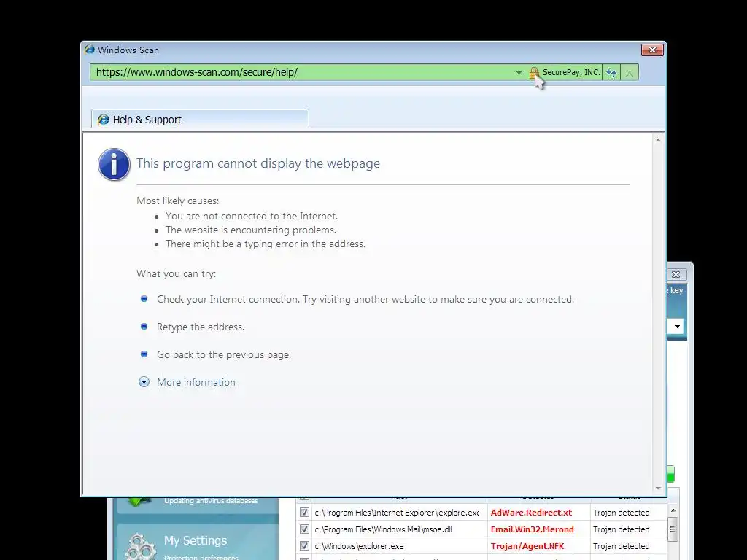Click Email.Win32.Merond threat name
Screen dimensions: 747x560
[532, 529]
